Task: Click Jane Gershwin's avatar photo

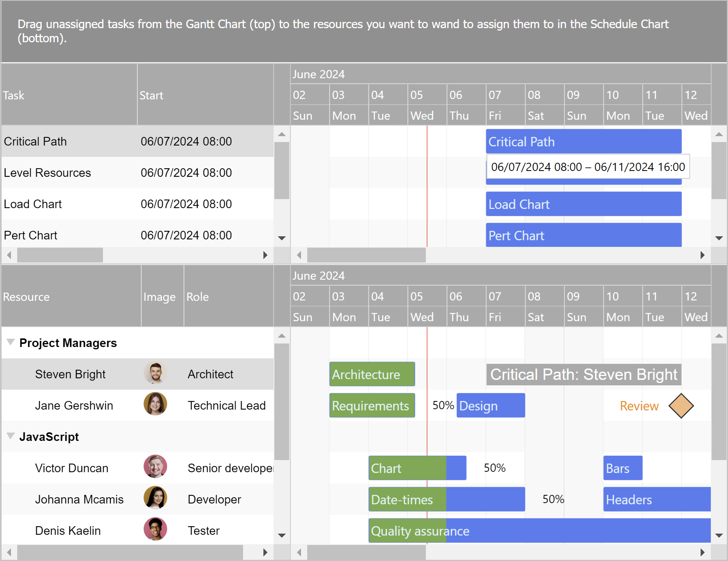Action: [x=155, y=405]
